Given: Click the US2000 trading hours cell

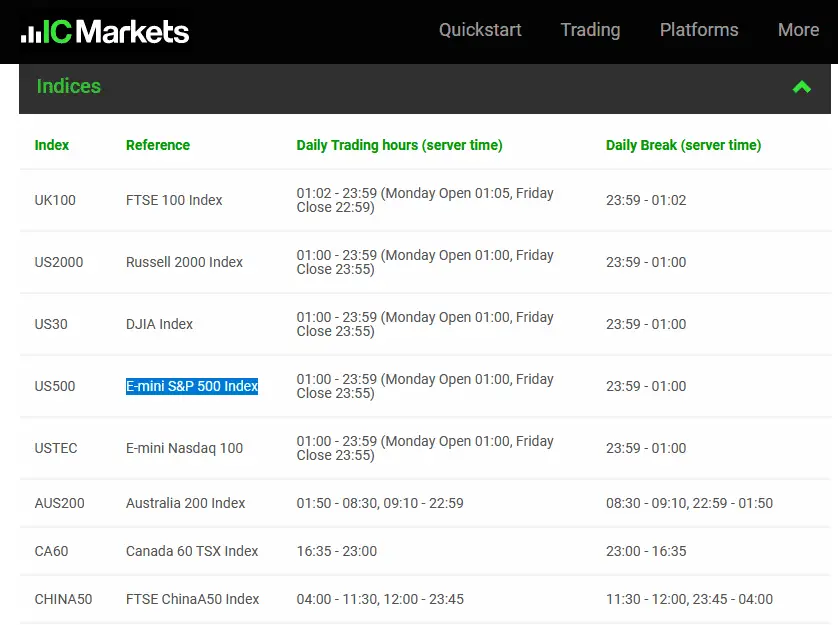Looking at the screenshot, I should (425, 262).
